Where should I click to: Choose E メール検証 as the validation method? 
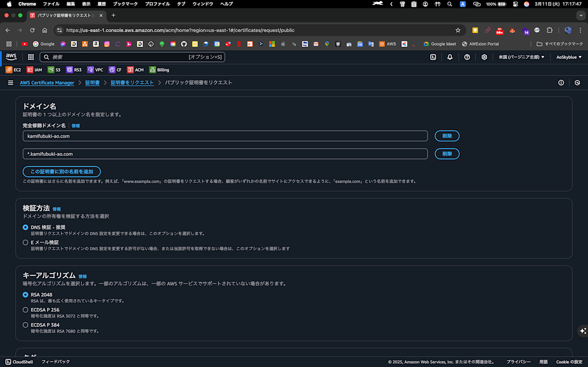[25, 242]
